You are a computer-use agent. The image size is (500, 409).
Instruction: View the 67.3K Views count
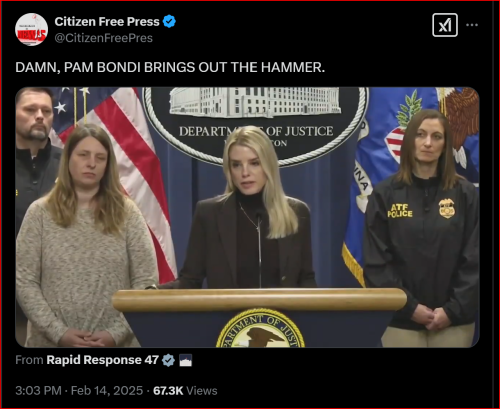point(185,390)
